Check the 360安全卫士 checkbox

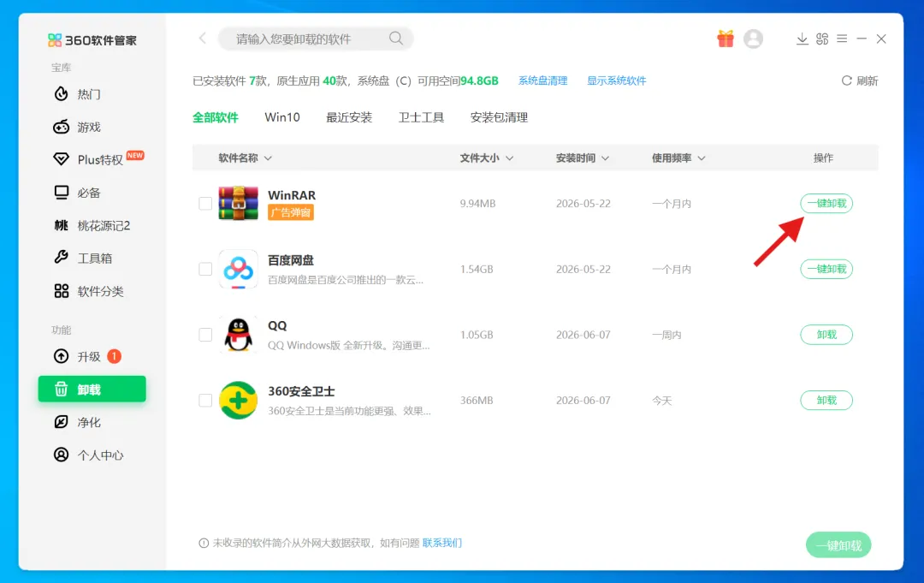click(x=205, y=401)
